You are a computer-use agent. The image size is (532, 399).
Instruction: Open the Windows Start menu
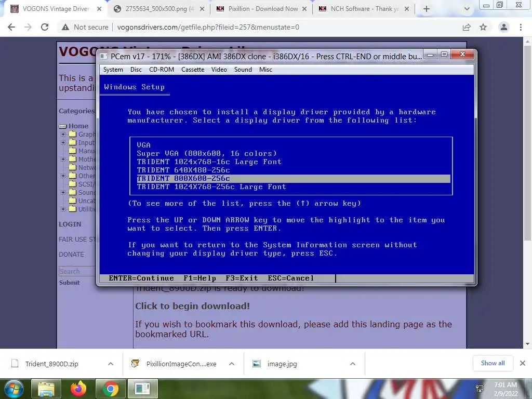pos(14,389)
